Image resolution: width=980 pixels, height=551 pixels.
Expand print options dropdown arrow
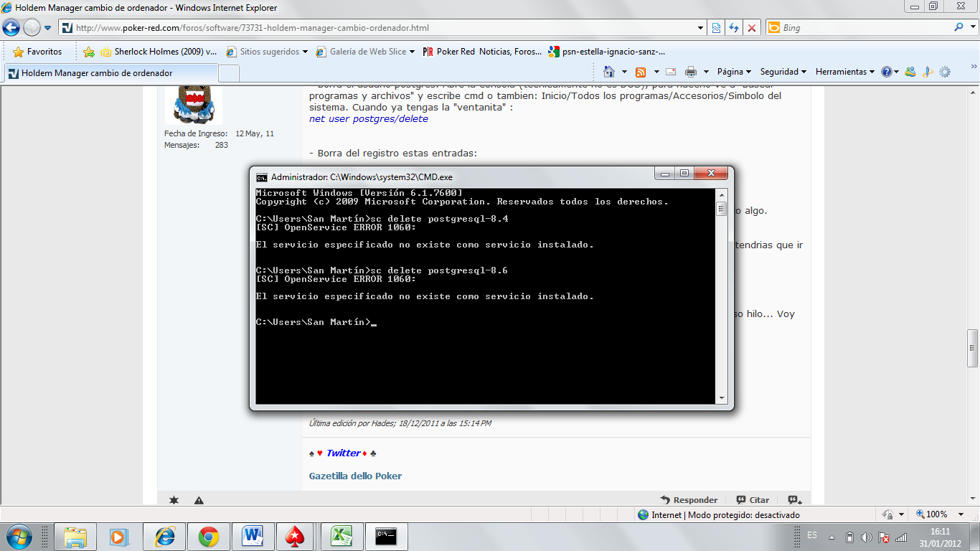click(x=707, y=72)
